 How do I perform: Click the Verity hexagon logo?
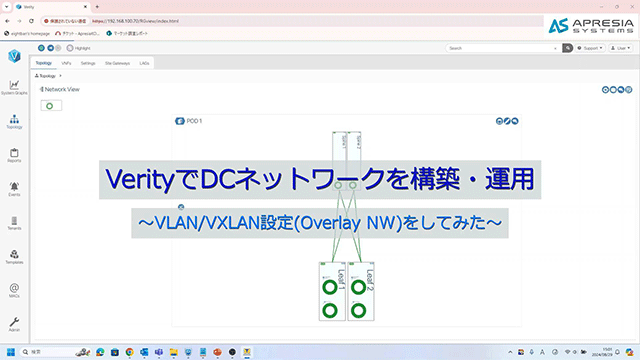tap(14, 56)
